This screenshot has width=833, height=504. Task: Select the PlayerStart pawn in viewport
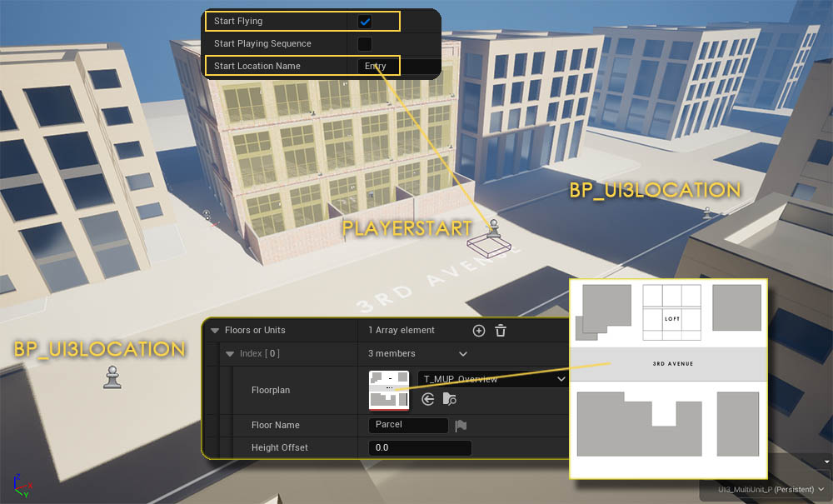(494, 227)
